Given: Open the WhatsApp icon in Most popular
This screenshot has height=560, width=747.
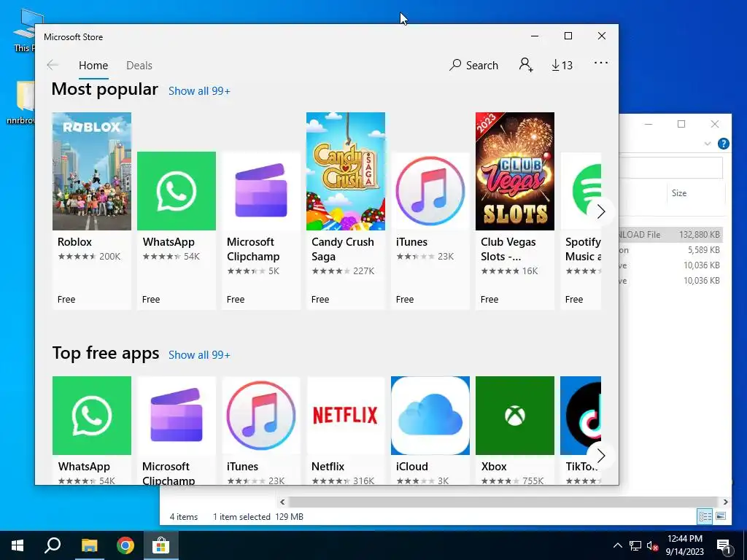Looking at the screenshot, I should [x=177, y=191].
